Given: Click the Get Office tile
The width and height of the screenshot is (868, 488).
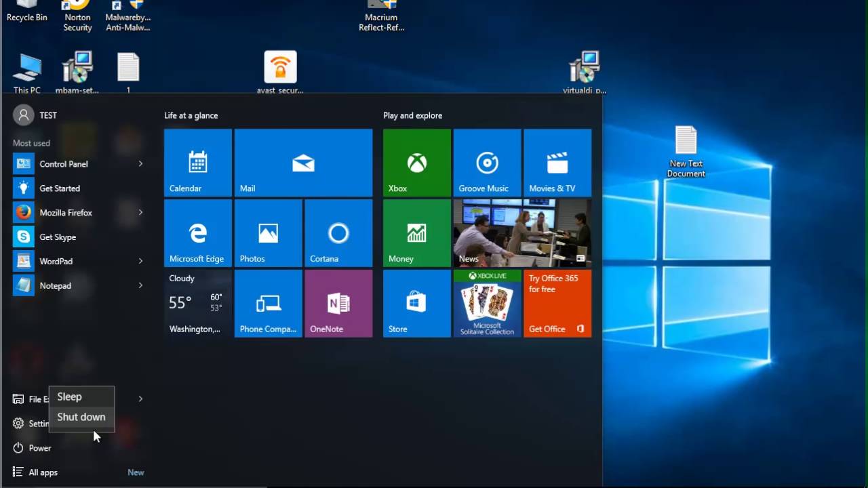Looking at the screenshot, I should click(x=557, y=304).
